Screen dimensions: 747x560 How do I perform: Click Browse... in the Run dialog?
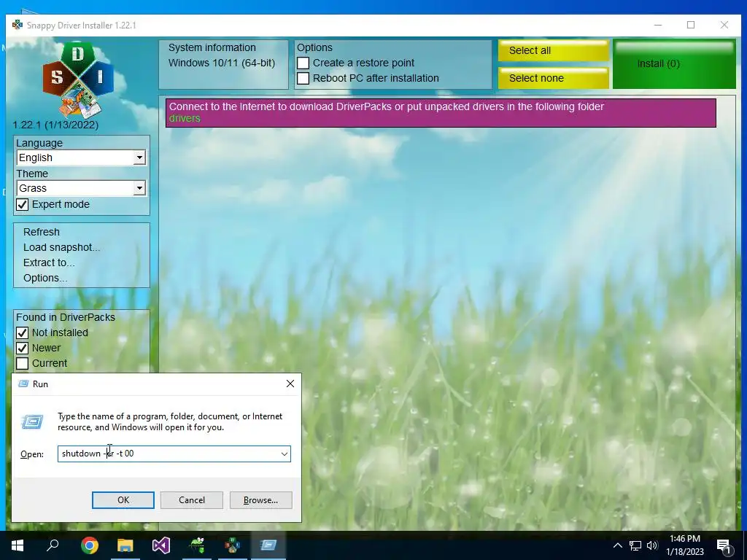pyautogui.click(x=260, y=500)
